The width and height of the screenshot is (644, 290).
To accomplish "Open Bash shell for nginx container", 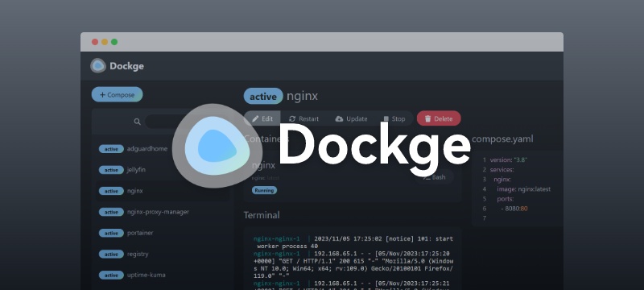I will (435, 177).
